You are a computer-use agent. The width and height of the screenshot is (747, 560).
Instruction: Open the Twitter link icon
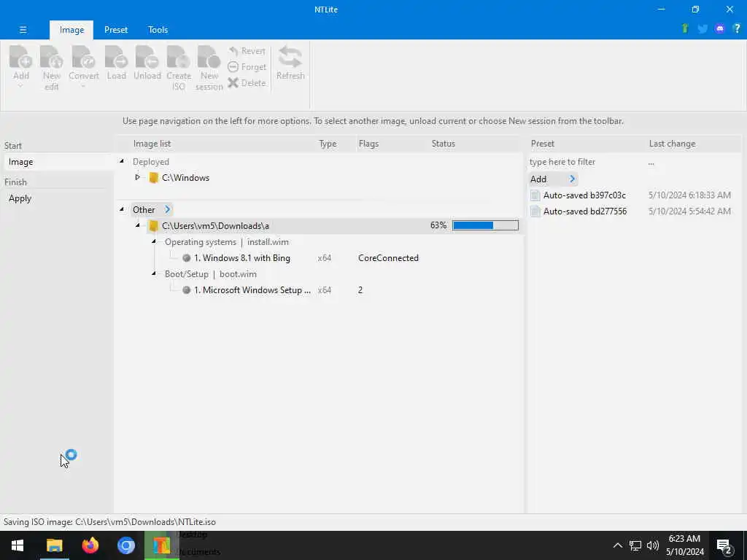703,29
